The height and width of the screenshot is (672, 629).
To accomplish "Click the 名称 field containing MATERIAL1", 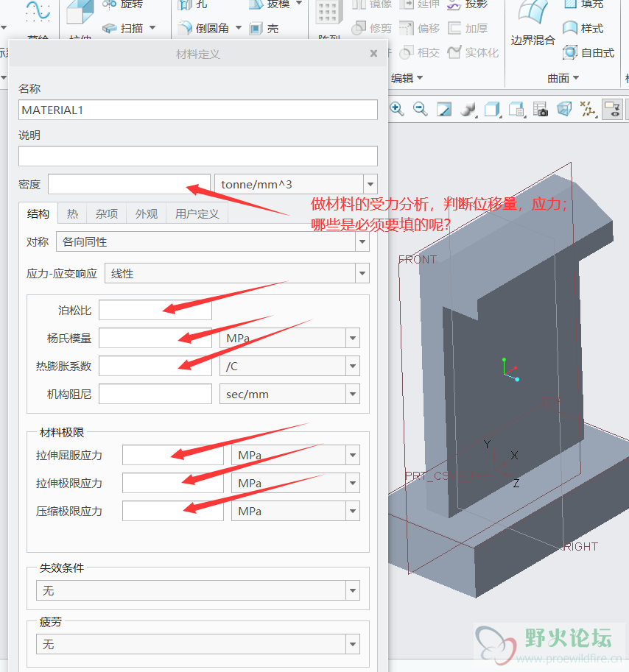I will 197,110.
